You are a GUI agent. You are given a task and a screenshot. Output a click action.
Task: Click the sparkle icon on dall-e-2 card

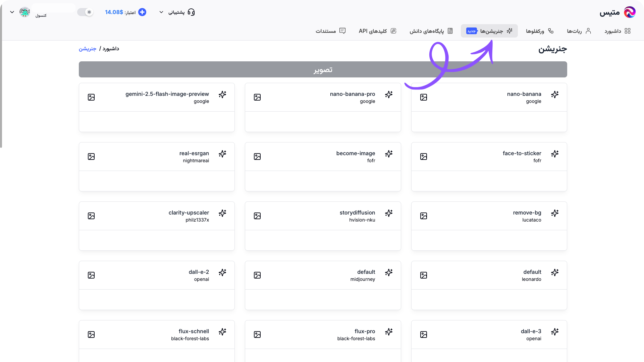[x=222, y=273]
